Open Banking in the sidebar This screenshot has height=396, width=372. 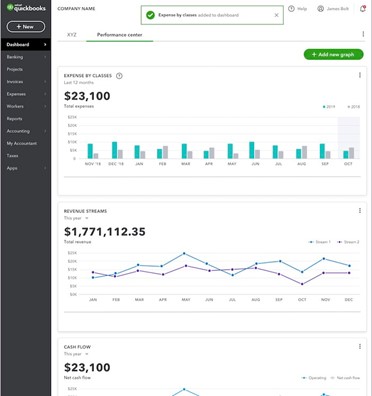pos(26,57)
